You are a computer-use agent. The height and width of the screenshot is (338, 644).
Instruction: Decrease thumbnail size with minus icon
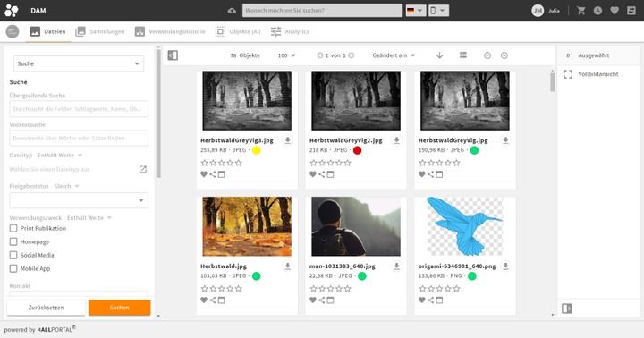coord(487,55)
